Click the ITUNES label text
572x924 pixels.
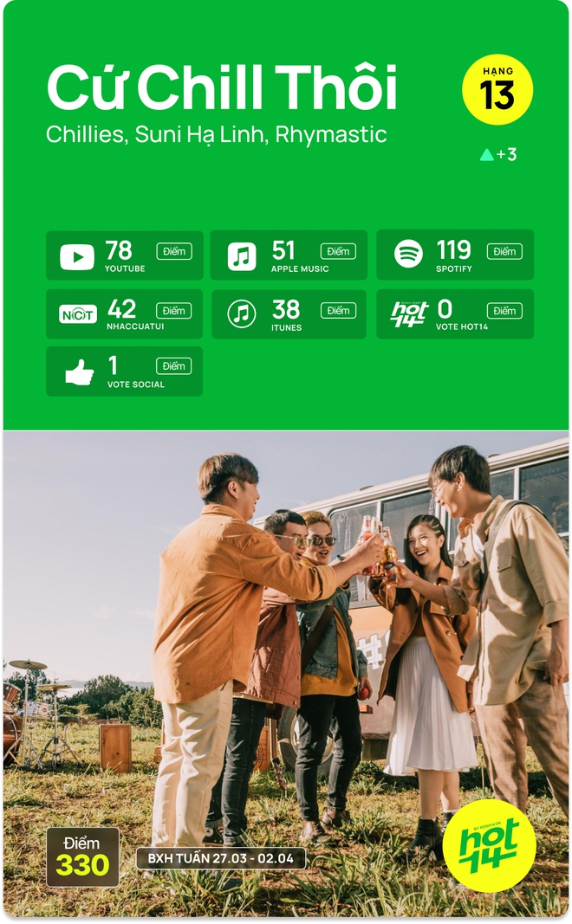click(286, 327)
